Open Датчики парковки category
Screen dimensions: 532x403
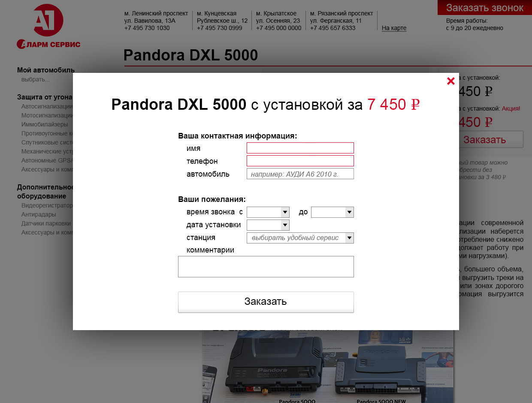pyautogui.click(x=46, y=223)
